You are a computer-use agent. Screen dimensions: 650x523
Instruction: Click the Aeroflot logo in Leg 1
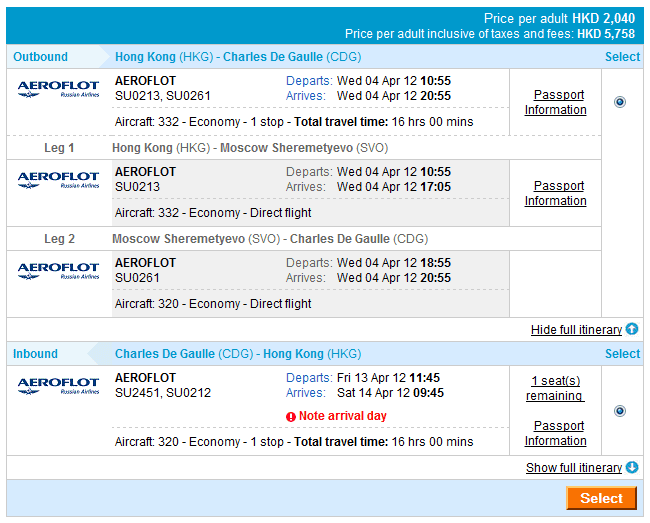[x=58, y=180]
